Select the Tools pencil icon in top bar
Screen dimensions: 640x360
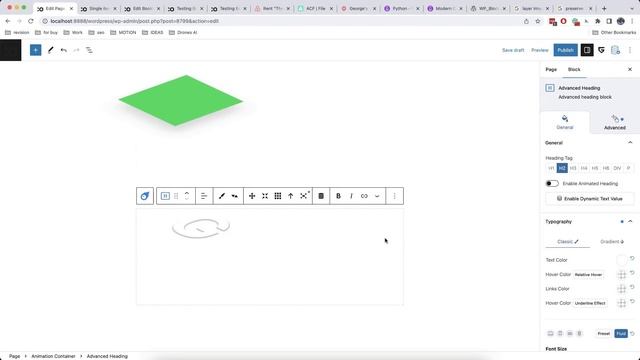[51, 50]
